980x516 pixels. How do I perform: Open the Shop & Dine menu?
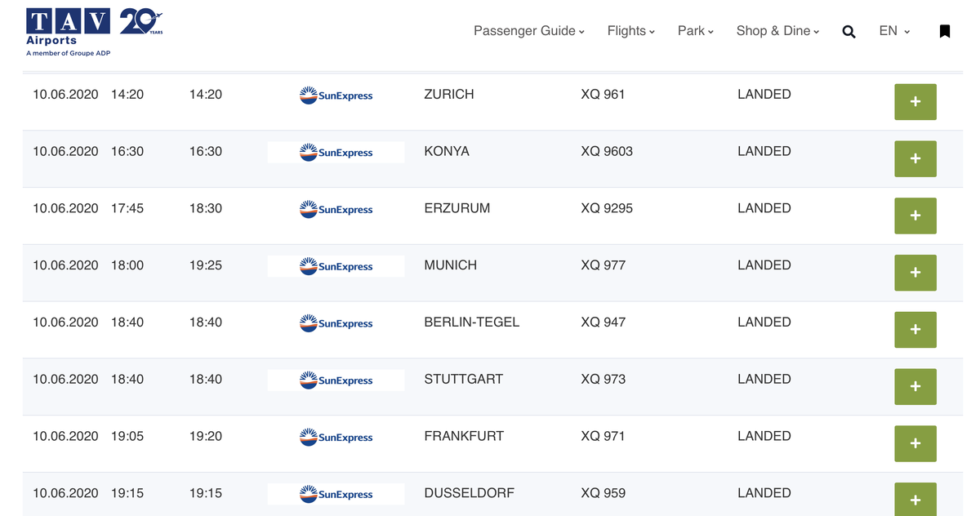777,31
